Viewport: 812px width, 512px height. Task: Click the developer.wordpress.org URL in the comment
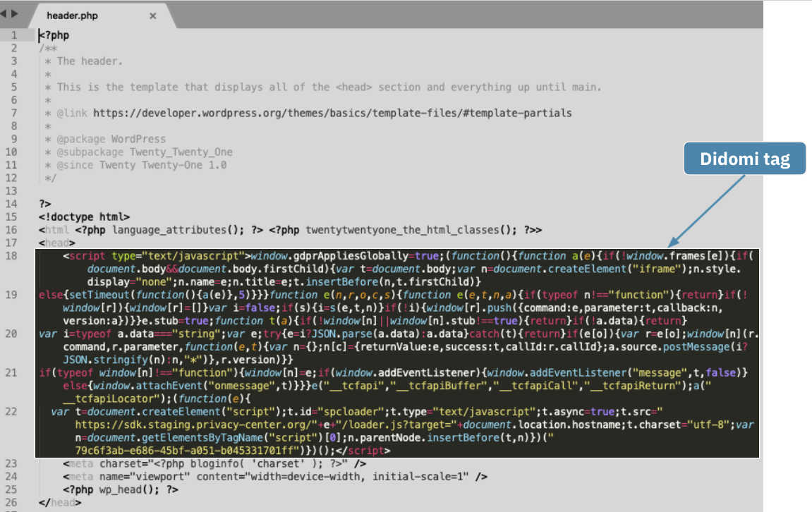pos(332,113)
